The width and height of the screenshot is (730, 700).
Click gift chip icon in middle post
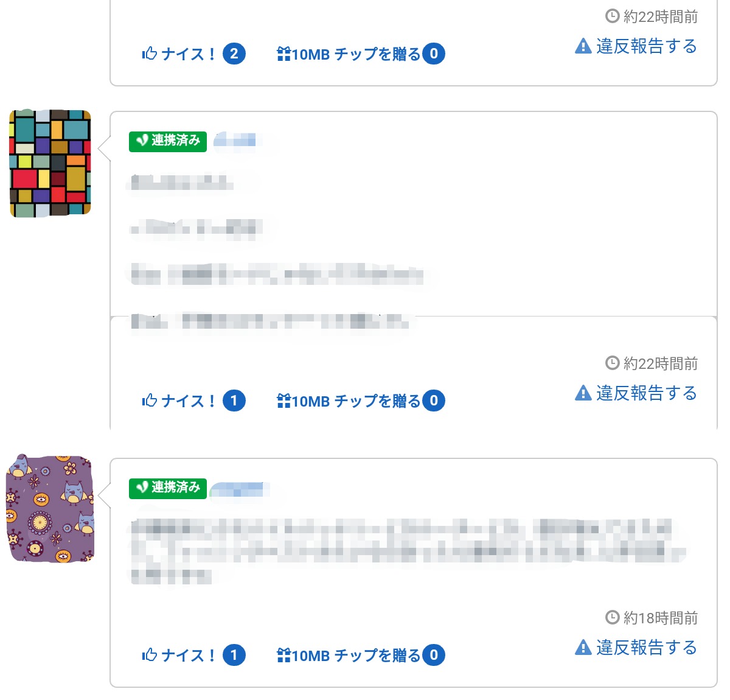[283, 401]
